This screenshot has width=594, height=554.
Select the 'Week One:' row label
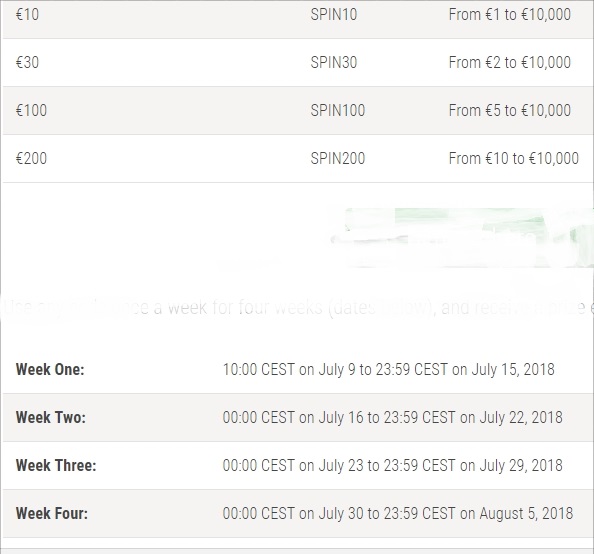50,369
